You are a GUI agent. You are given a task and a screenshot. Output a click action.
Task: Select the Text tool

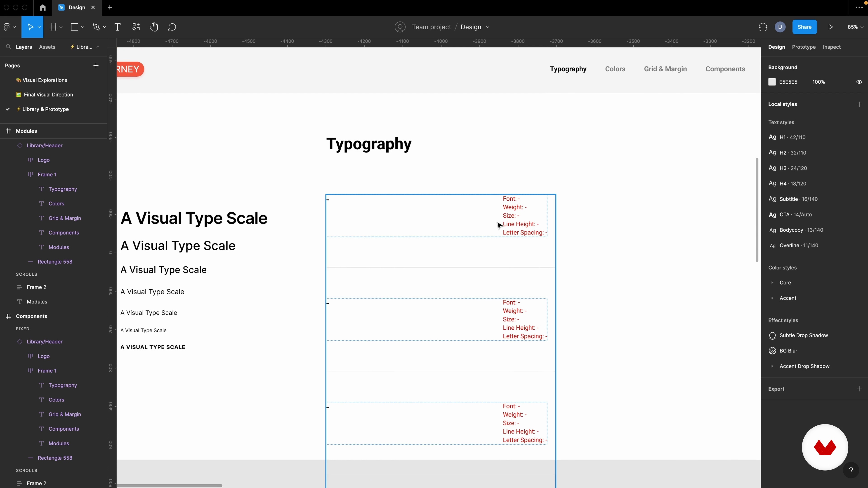(x=118, y=27)
